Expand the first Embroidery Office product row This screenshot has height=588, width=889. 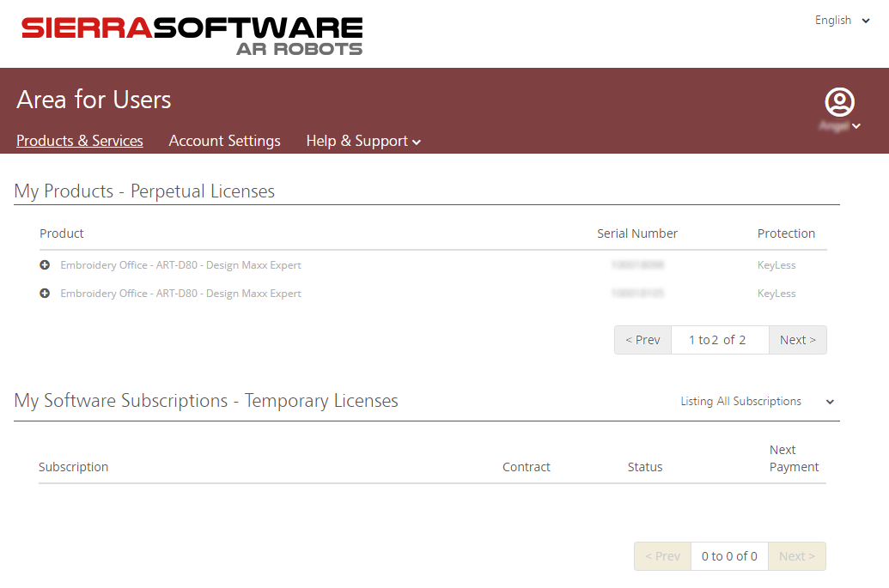(45, 265)
